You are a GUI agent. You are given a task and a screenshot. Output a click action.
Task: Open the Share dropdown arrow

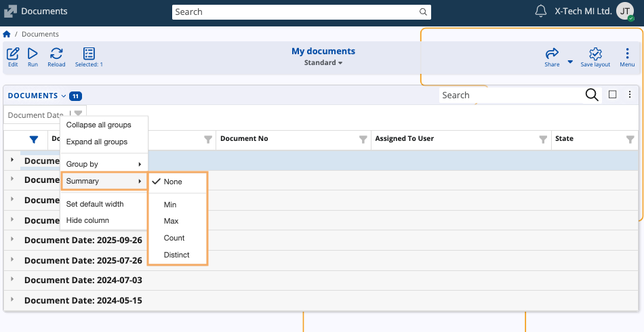pos(570,62)
